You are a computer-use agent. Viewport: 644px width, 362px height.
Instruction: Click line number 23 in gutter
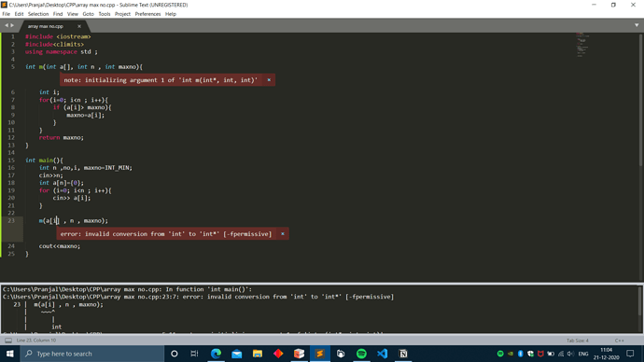point(11,221)
